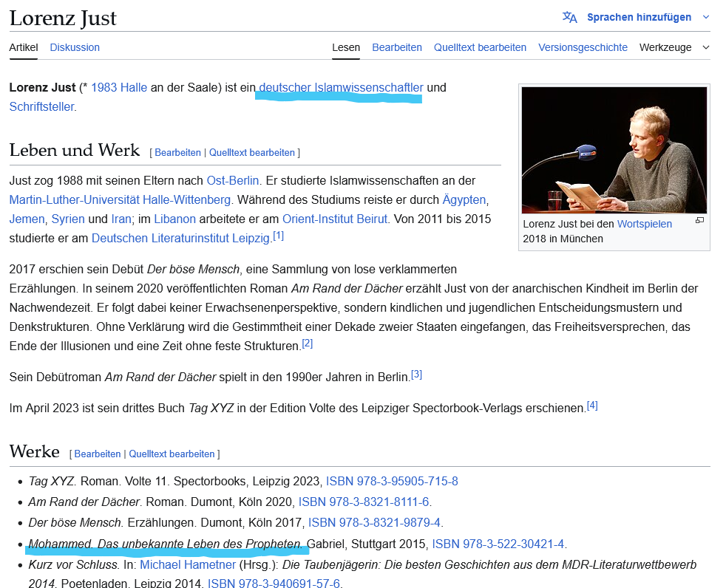Follow the Ost-Berlin link
Screen dimensions: 726x588
tap(232, 180)
